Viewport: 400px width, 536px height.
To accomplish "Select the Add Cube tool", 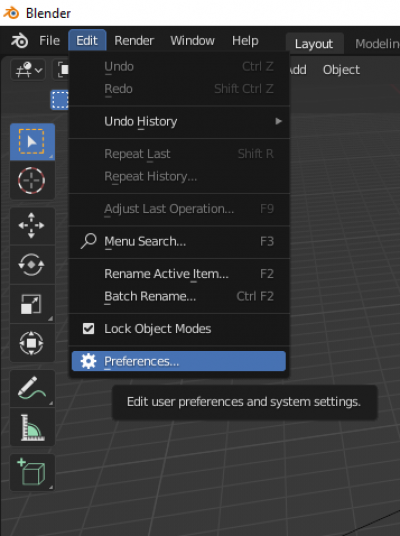I will [x=32, y=472].
